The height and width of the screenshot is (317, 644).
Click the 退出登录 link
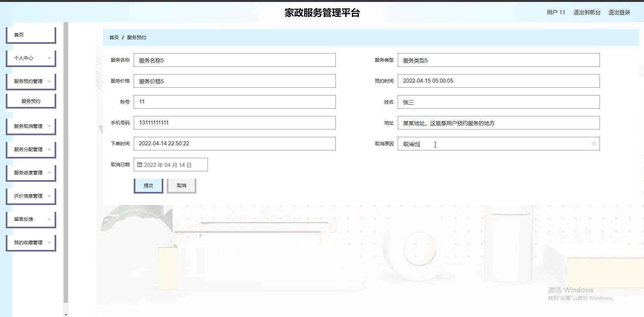pos(619,12)
